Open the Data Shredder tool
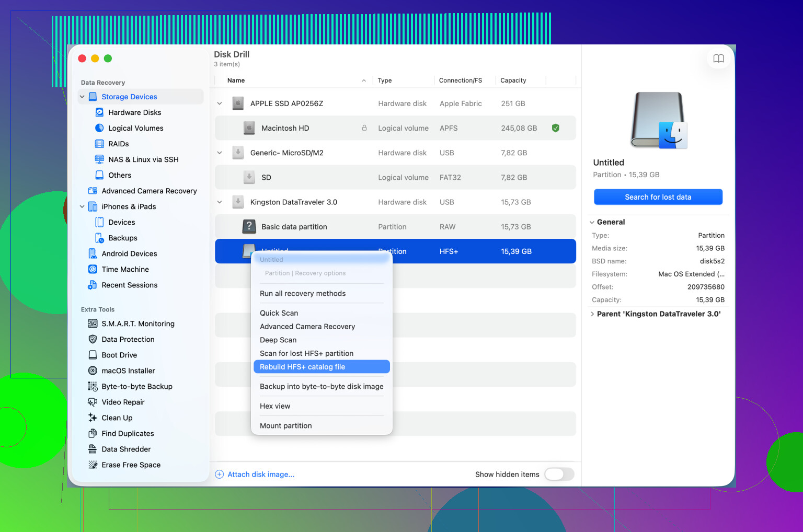The height and width of the screenshot is (532, 803). click(x=119, y=449)
